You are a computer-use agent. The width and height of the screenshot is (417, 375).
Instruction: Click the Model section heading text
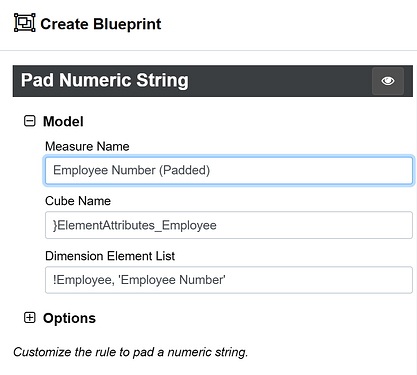click(x=63, y=121)
